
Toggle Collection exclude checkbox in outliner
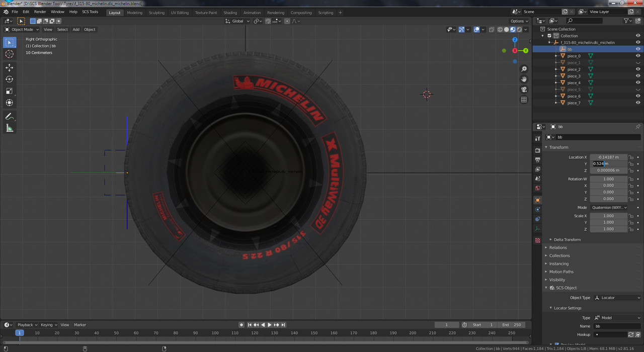point(549,36)
